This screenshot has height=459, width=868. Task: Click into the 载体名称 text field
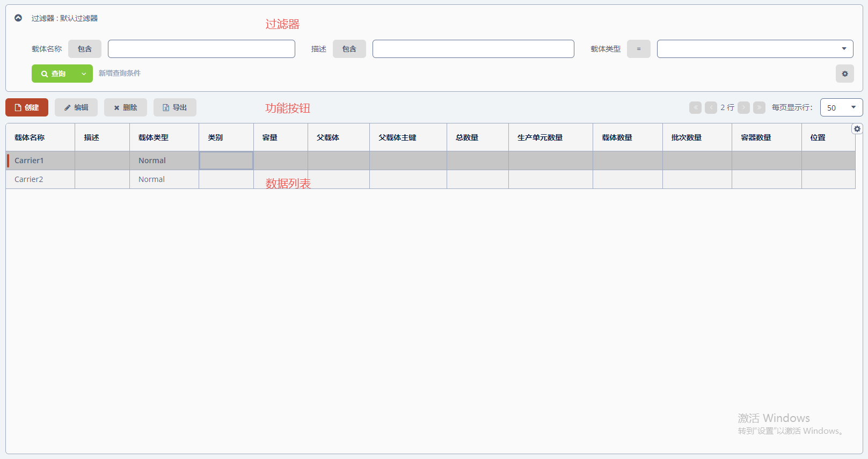point(201,49)
